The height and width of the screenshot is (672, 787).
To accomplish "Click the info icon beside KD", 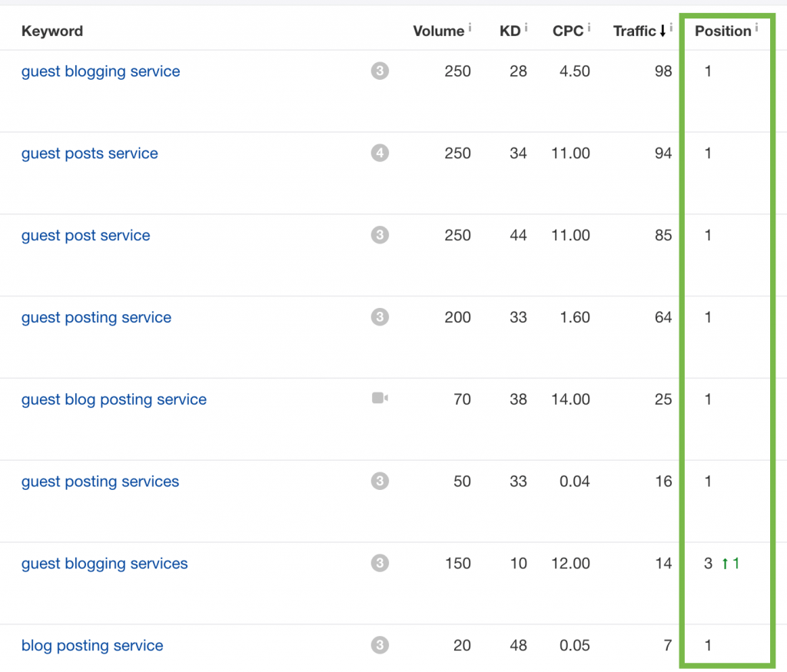I will [x=526, y=27].
